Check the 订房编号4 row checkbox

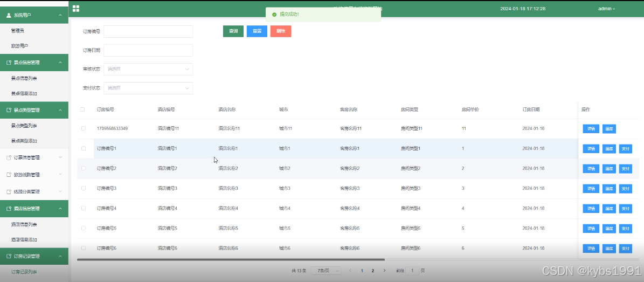(84, 208)
